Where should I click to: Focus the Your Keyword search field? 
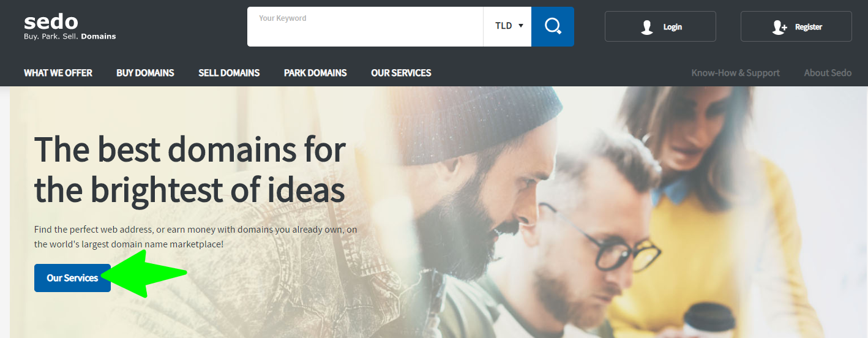point(365,26)
